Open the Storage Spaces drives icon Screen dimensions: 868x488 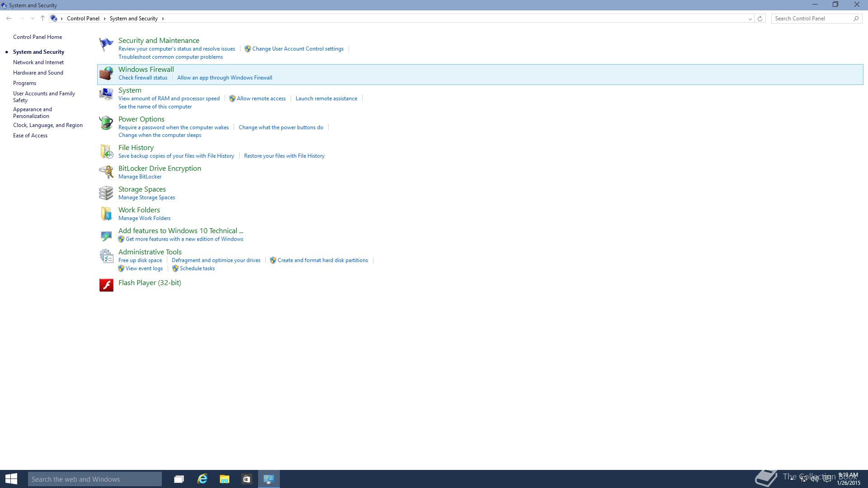[x=106, y=193]
